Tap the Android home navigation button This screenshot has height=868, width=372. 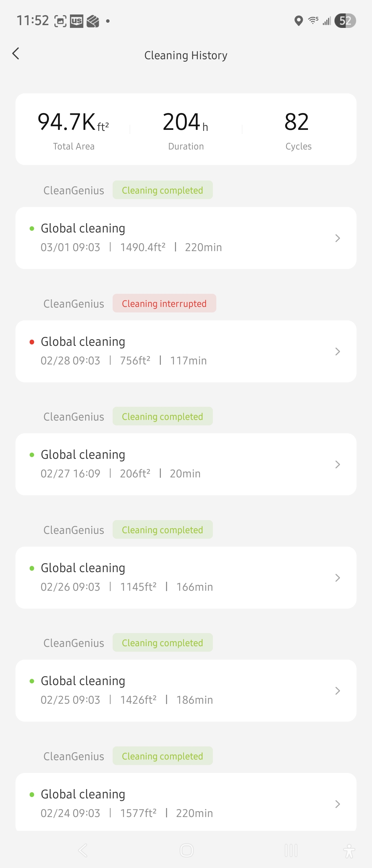(x=186, y=850)
